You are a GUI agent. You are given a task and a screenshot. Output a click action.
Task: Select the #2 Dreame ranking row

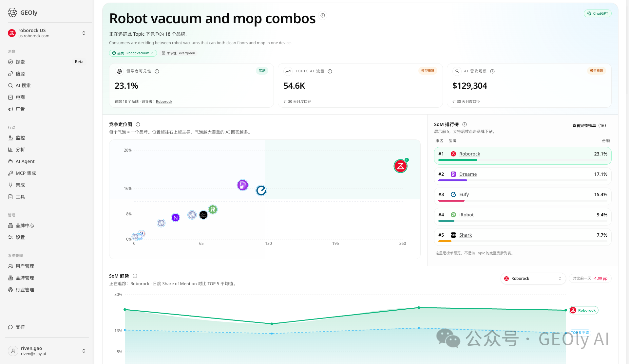pyautogui.click(x=523, y=176)
